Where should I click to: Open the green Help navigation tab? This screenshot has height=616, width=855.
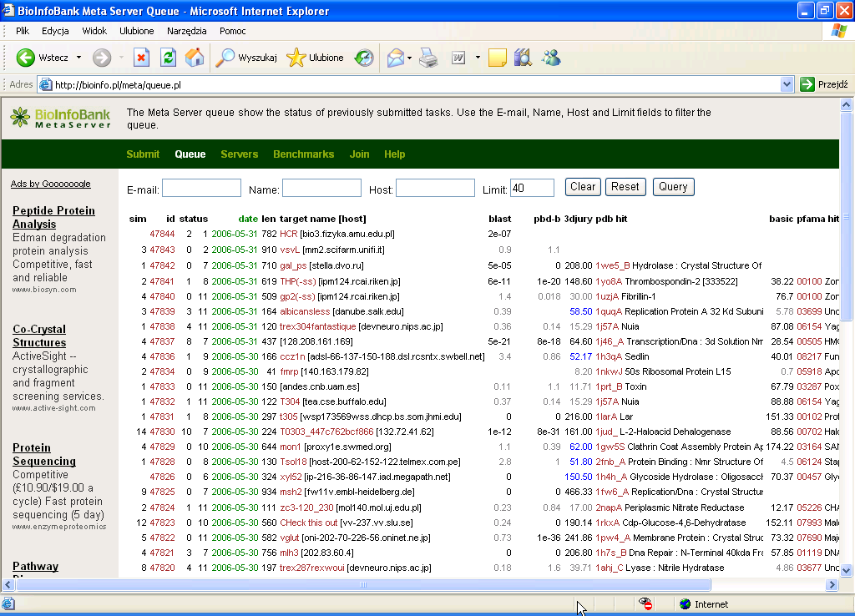[x=394, y=154]
